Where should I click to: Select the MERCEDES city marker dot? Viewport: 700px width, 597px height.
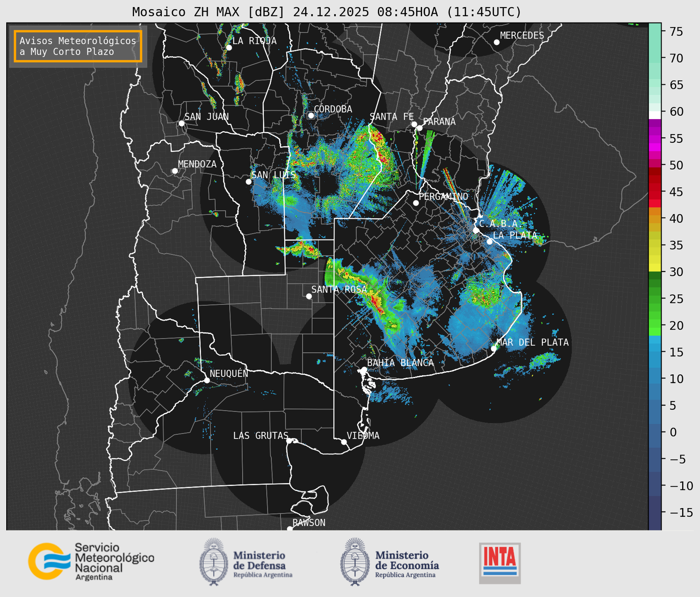coord(497,42)
